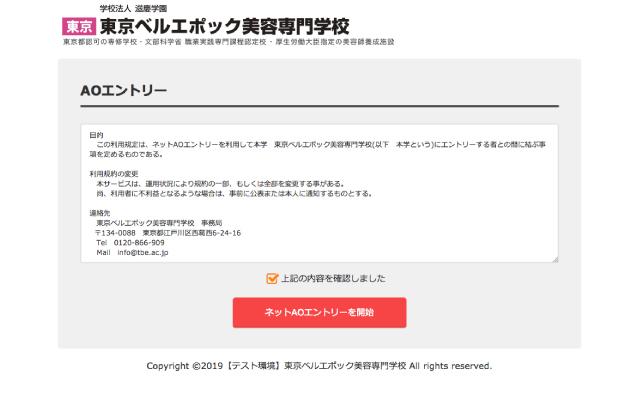Click the 利用規約の変更 heading text
The height and width of the screenshot is (420, 640).
(114, 174)
